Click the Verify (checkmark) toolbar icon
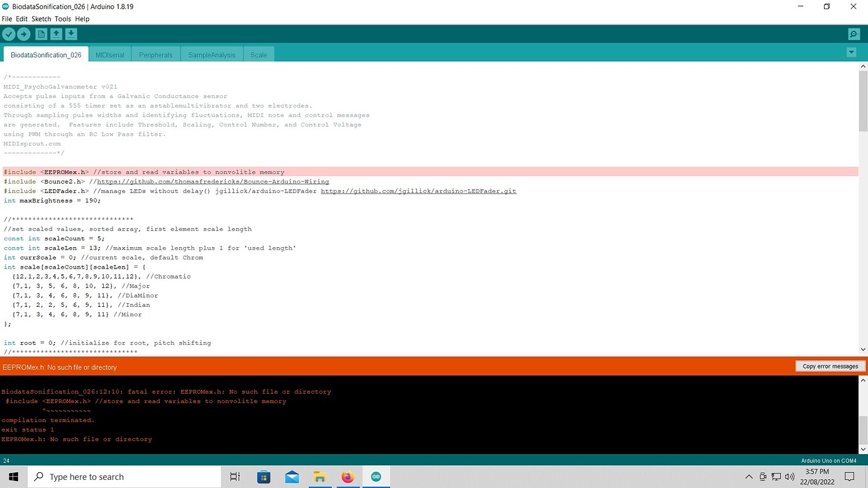 pos(9,34)
